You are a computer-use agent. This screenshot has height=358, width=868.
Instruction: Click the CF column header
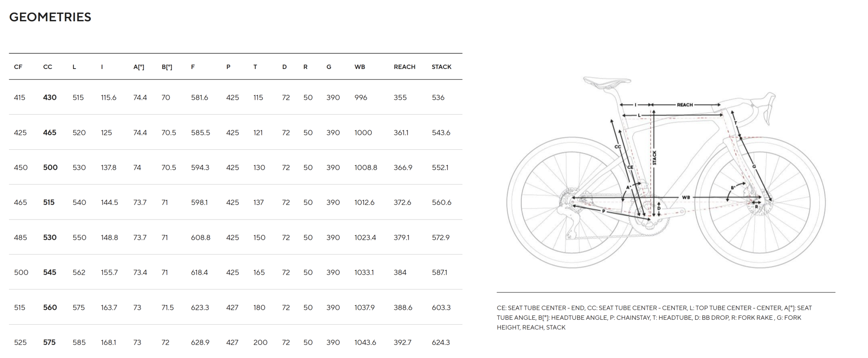pyautogui.click(x=18, y=67)
